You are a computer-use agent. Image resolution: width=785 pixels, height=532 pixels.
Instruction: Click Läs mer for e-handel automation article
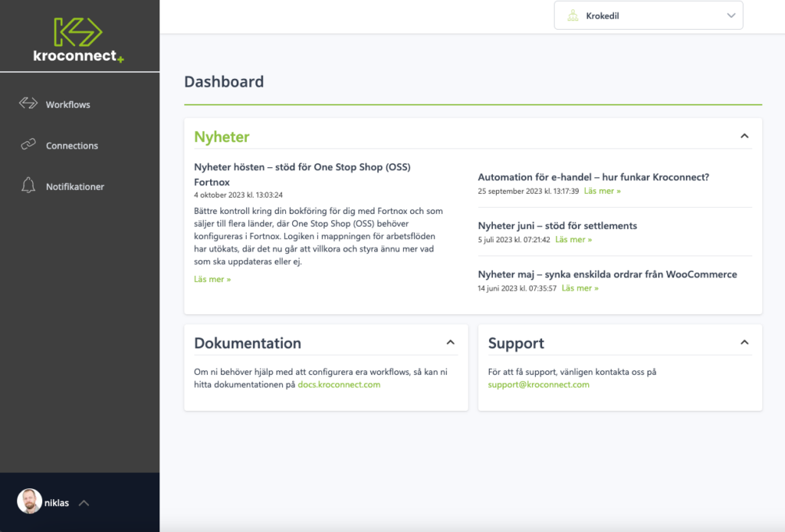[602, 191]
